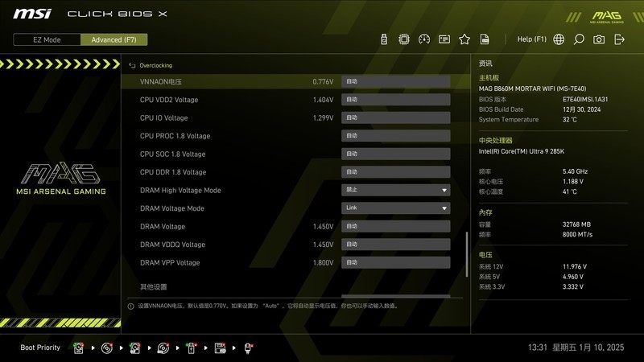Viewport: 644px width, 362px height.
Task: Click the MAG B860M MORTAR WIFI board name
Action: tap(532, 88)
